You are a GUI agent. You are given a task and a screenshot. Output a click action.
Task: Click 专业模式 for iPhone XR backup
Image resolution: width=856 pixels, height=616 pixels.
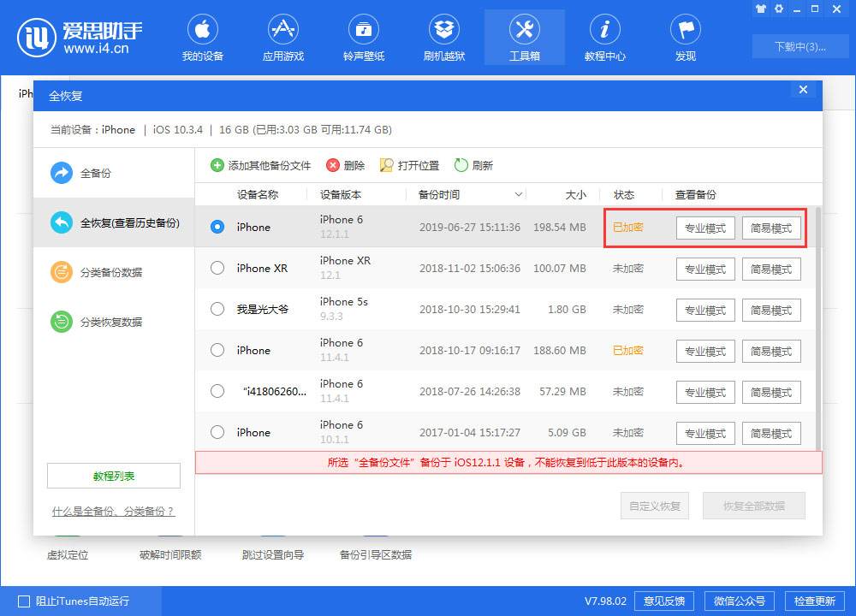pyautogui.click(x=705, y=269)
